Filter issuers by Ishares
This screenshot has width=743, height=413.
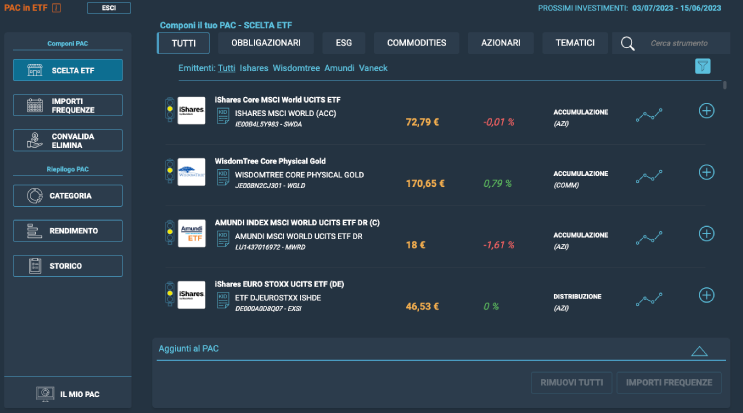254,68
